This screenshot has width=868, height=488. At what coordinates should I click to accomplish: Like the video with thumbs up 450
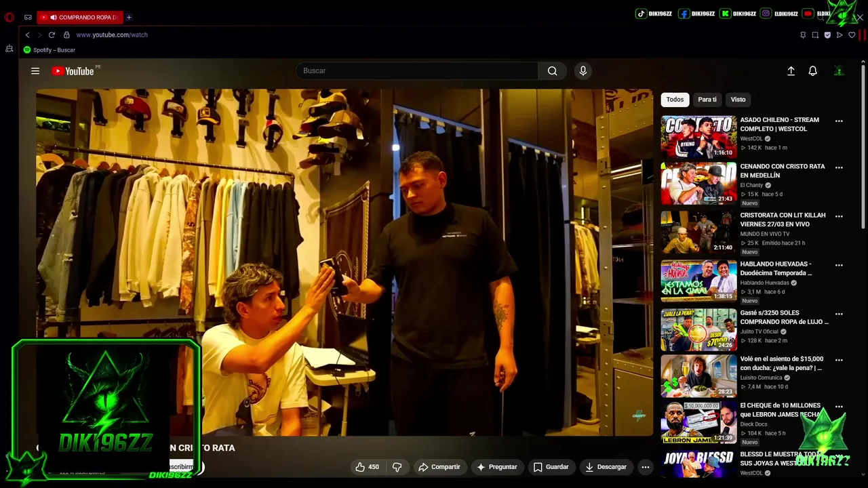(368, 467)
